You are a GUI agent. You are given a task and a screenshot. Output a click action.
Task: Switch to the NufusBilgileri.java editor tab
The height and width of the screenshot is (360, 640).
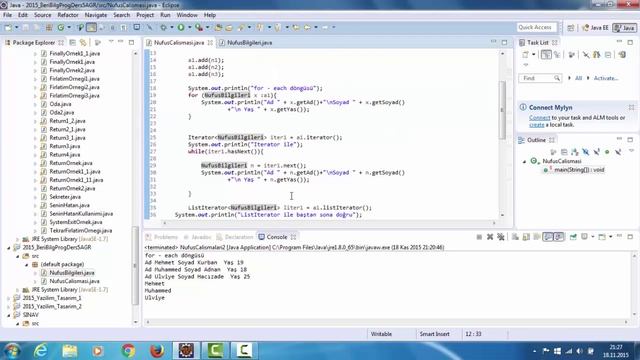(249, 42)
